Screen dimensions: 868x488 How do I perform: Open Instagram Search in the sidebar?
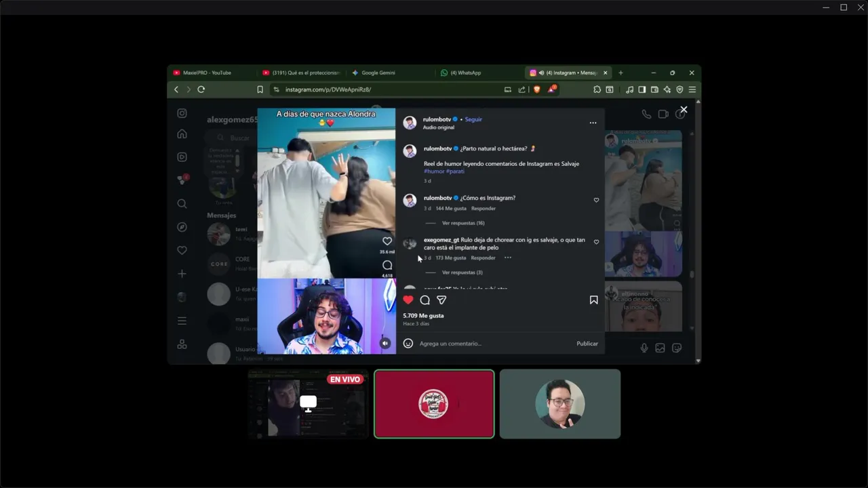pos(182,203)
